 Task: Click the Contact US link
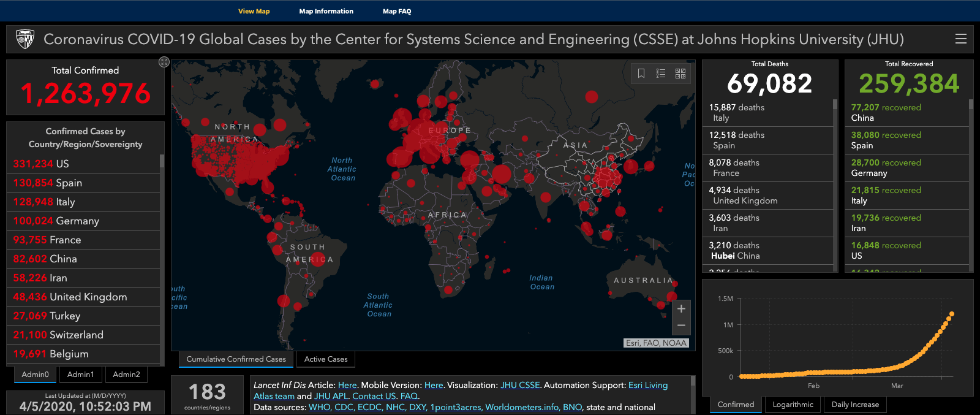[x=374, y=396]
